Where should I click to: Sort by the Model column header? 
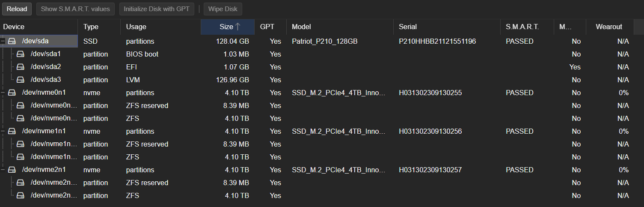coord(301,27)
